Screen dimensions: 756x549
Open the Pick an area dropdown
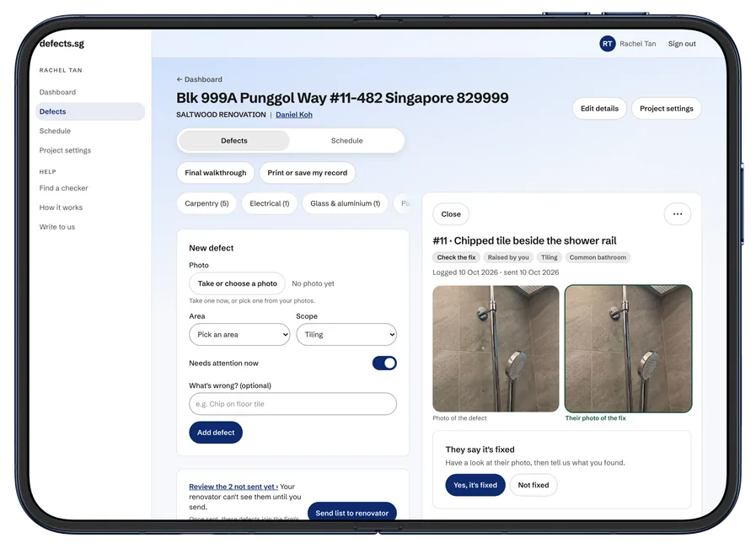pos(239,335)
